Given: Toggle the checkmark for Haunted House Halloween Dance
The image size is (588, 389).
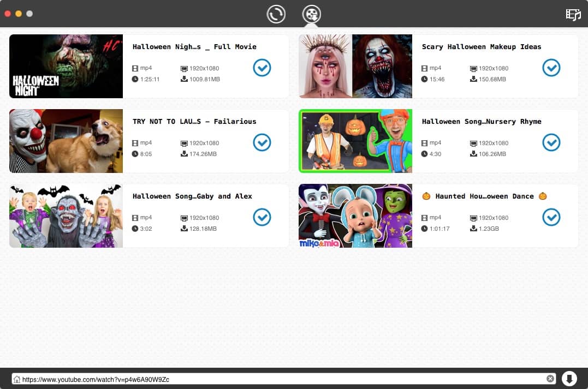Looking at the screenshot, I should pos(551,217).
